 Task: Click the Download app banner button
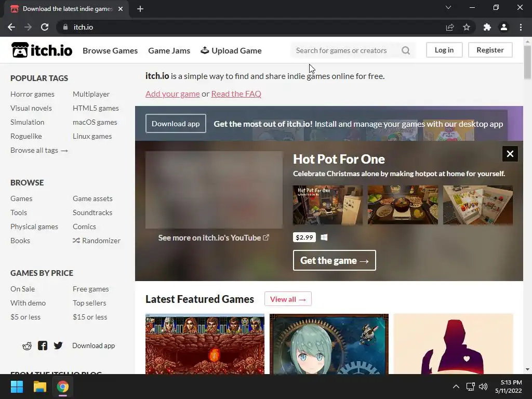176,124
